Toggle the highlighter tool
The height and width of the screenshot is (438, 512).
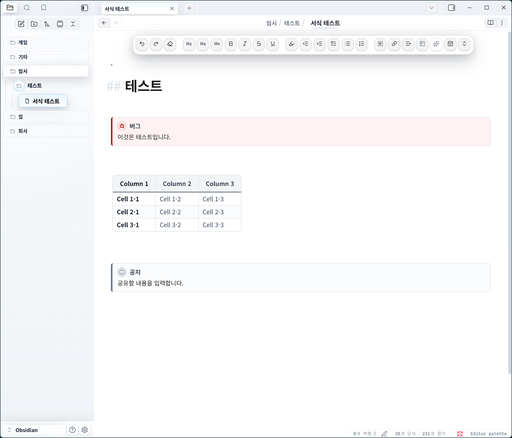(292, 44)
